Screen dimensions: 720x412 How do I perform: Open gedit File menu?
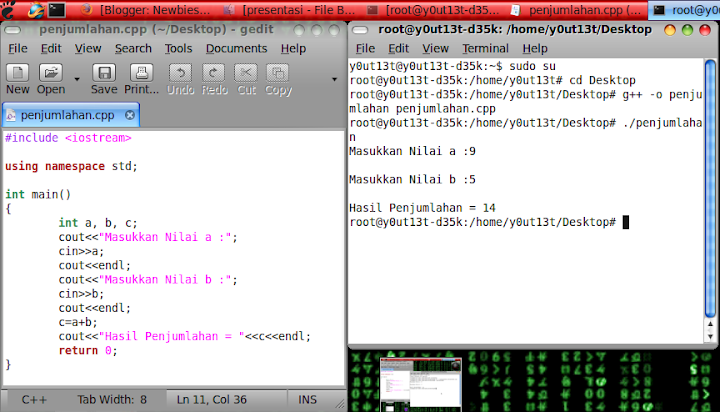18,48
